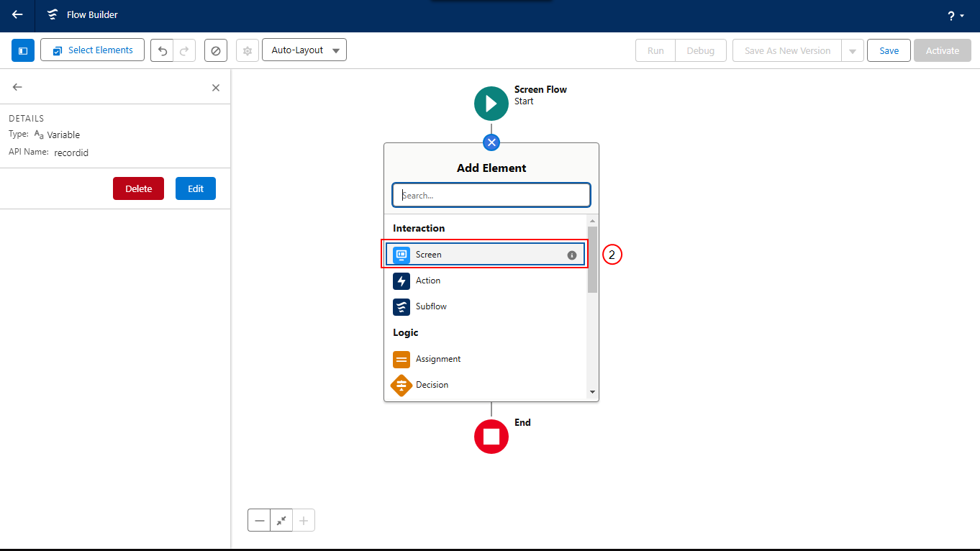Click the element list scrollbar thumb
This screenshot has width=980, height=551.
593,259
